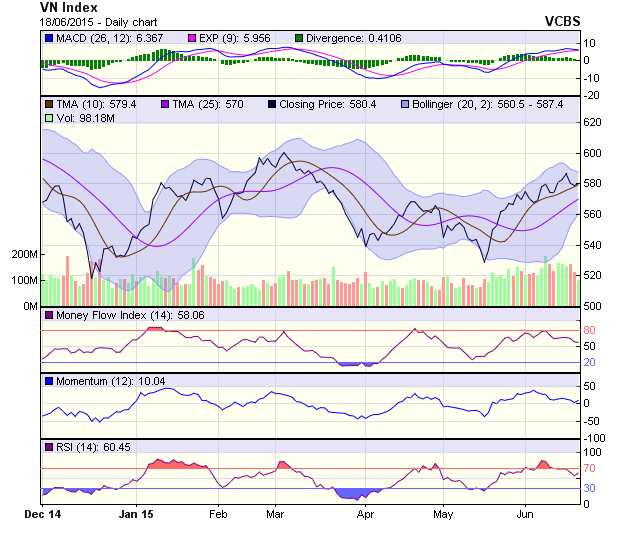The image size is (620, 535).
Task: Click the red 70 RSI level label
Action: [589, 469]
